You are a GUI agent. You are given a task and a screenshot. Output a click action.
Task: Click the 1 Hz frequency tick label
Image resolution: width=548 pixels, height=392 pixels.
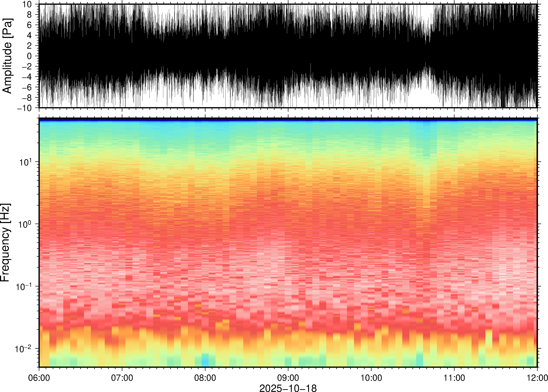coord(25,224)
